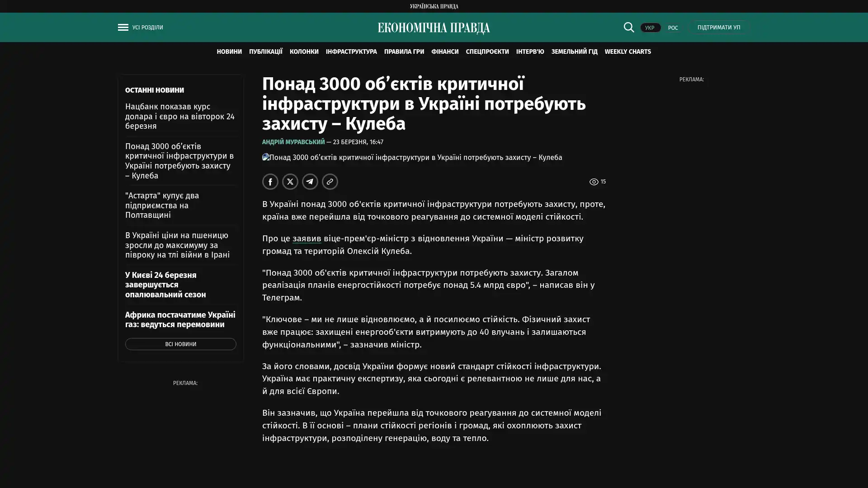Switch language to УКР
868x488 pixels.
(650, 28)
